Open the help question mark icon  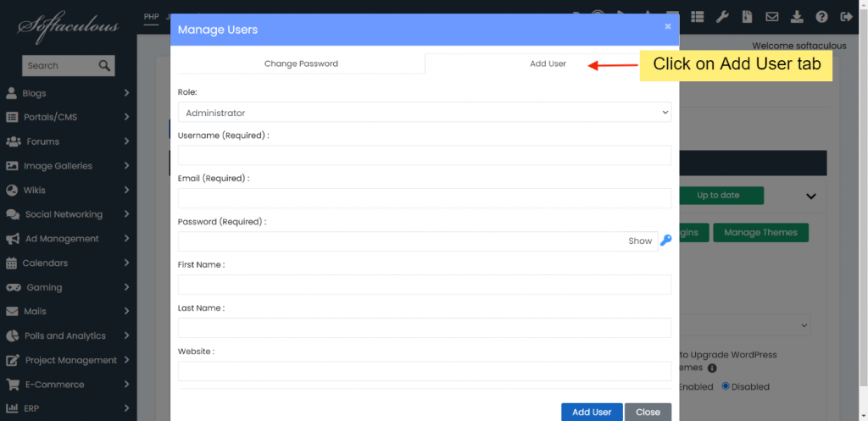[x=821, y=17]
